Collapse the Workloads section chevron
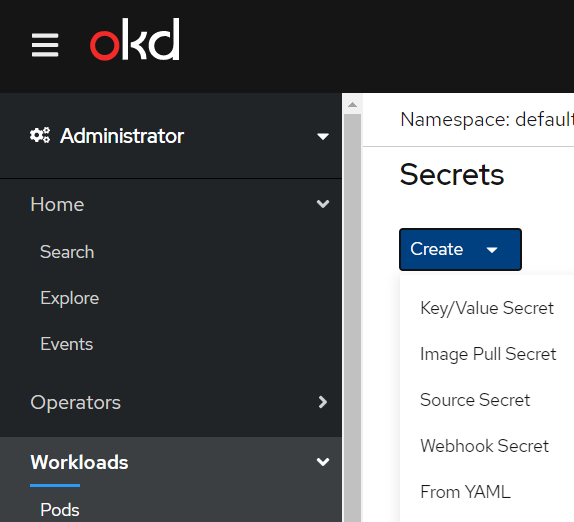This screenshot has width=574, height=522. [323, 462]
